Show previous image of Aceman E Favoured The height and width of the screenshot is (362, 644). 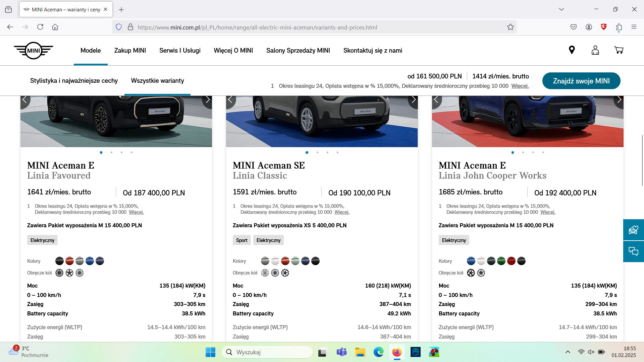pos(25,100)
